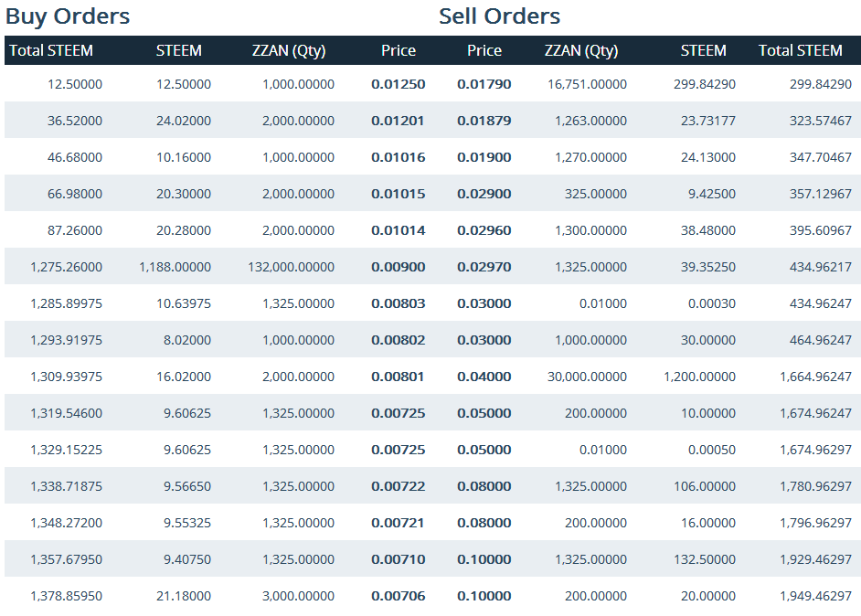Image resolution: width=861 pixels, height=616 pixels.
Task: Click the 30,000.00000 ZZAN sell quantity
Action: click(587, 377)
